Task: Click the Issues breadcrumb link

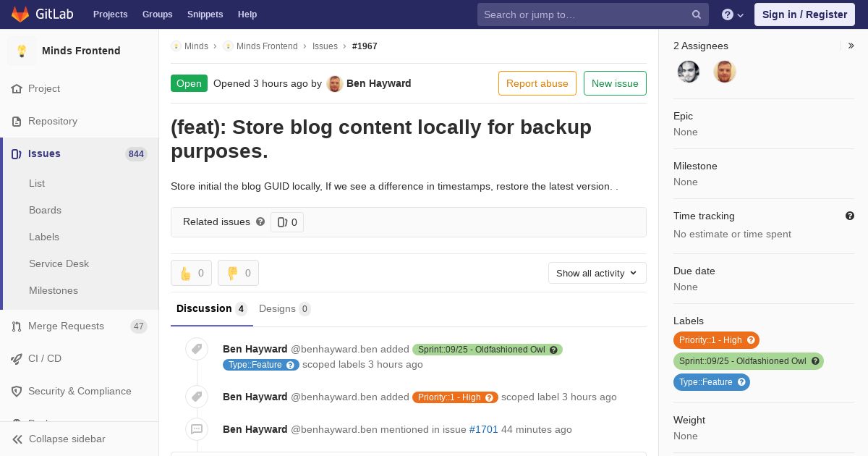Action: coord(325,46)
